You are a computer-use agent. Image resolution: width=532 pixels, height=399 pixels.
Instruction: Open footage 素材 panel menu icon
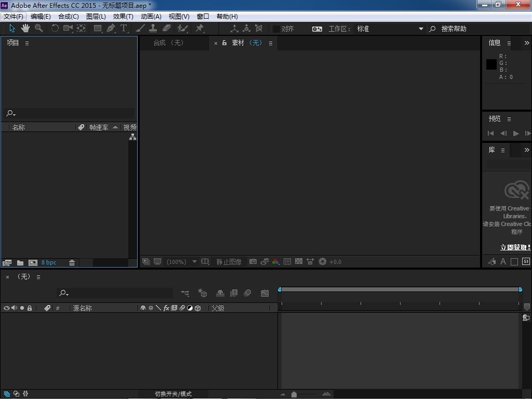[x=270, y=44]
